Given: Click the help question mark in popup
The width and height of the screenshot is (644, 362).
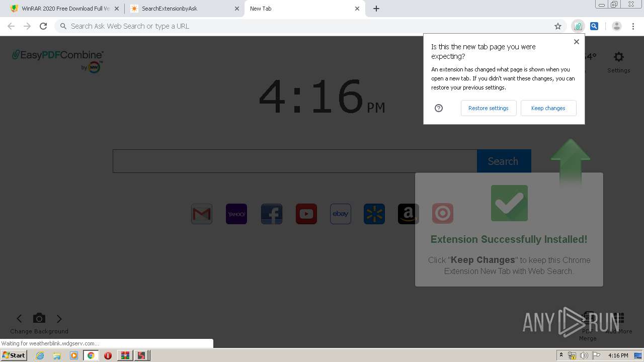Looking at the screenshot, I should click(x=439, y=108).
